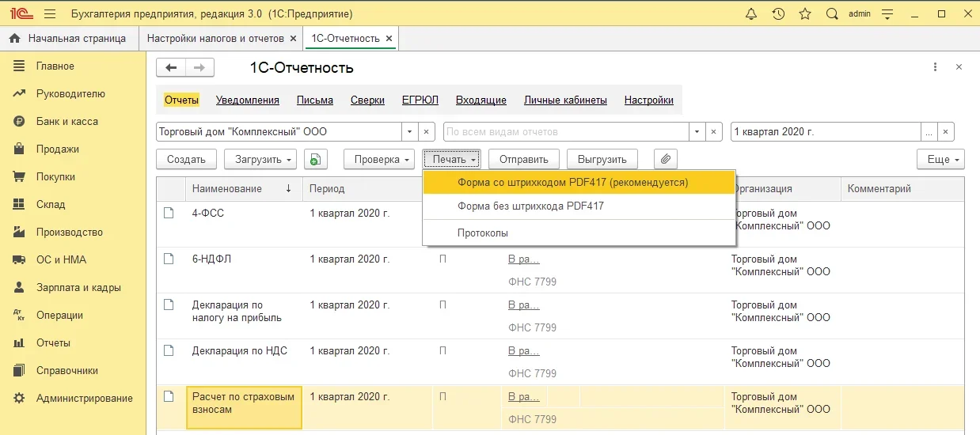Close the Настройки налогов и отчетов tab
Viewport: 980px width, 435px height.
(293, 38)
